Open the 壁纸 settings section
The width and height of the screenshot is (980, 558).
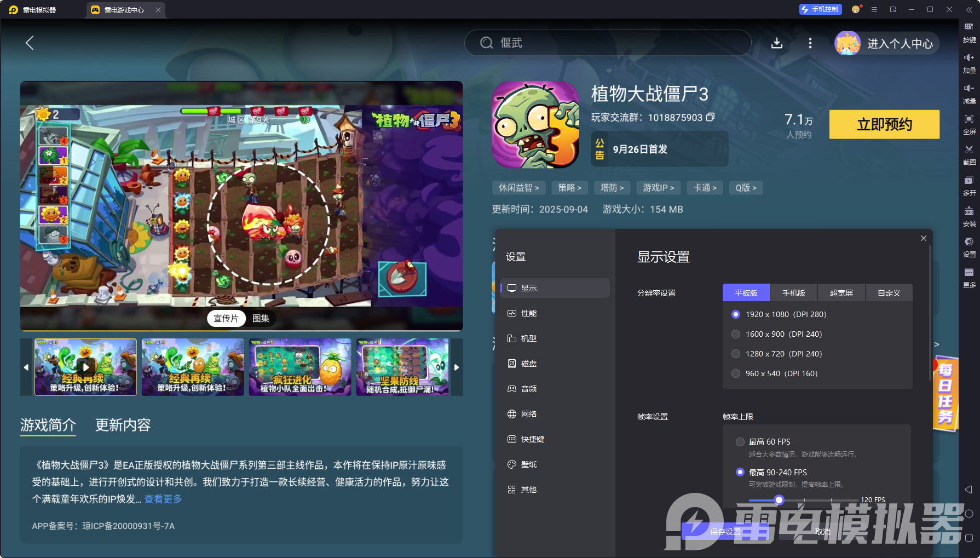click(555, 464)
